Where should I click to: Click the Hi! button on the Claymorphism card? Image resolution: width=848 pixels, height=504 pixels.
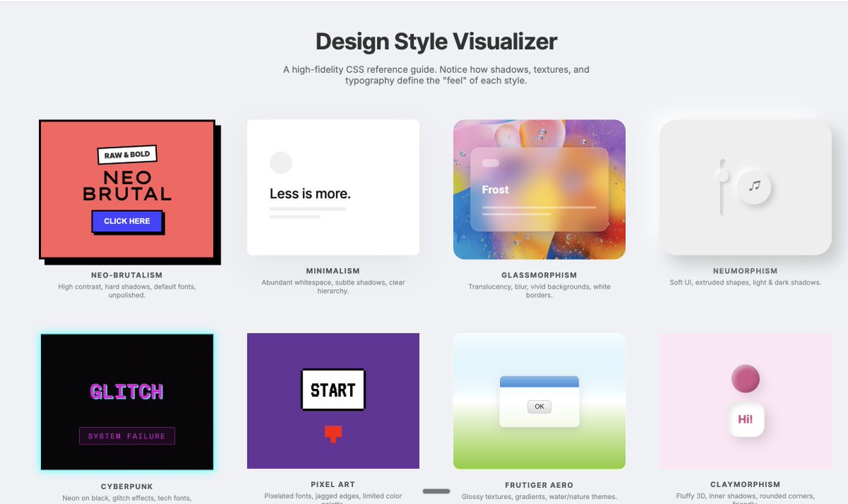[745, 418]
